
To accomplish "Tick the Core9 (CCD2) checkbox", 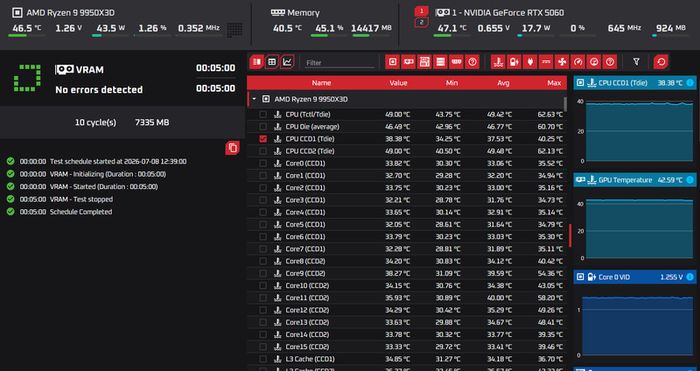I will (263, 273).
